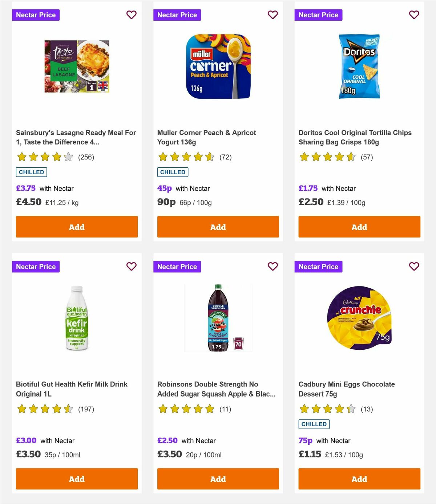Add Robinsons squash to basket
The width and height of the screenshot is (436, 504).
218,479
